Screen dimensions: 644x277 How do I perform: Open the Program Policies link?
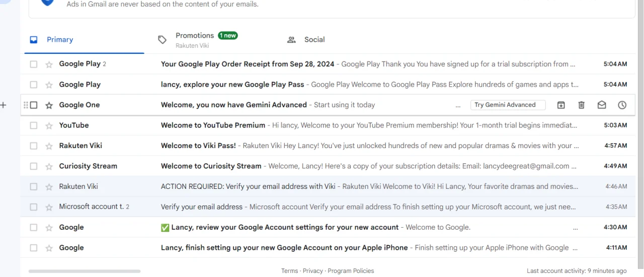point(351,271)
